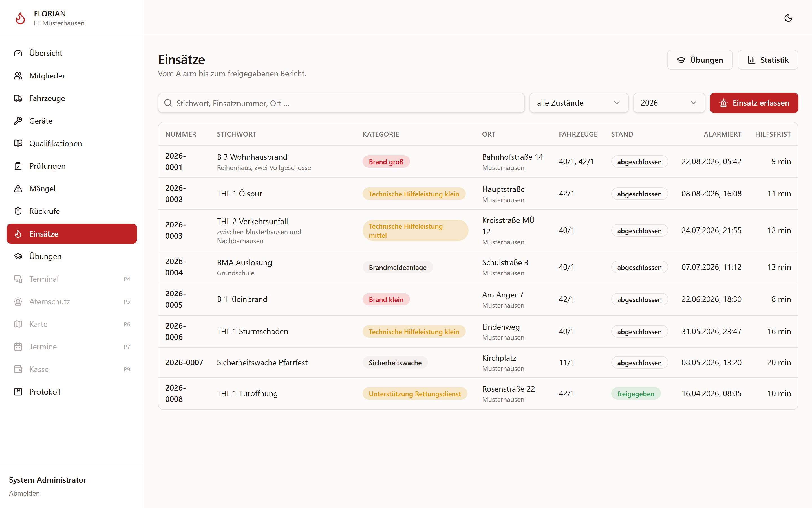The width and height of the screenshot is (812, 508).
Task: Select 2026-0007 Sicherheitswache Pfarrfest row
Action: pos(478,363)
